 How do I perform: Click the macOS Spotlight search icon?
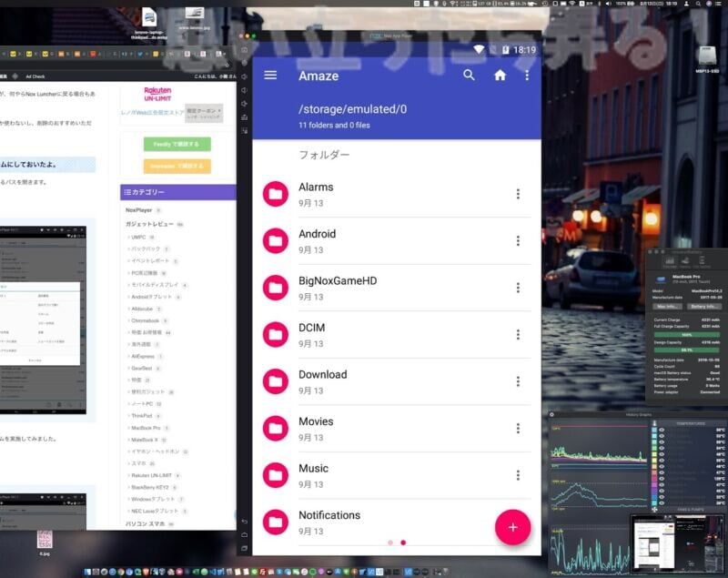698,4
